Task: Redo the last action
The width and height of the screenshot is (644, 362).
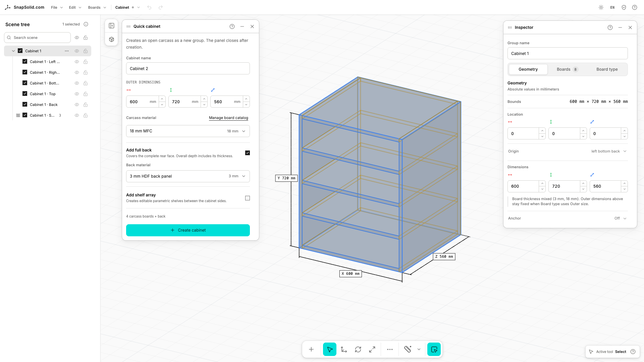Action: point(161,7)
